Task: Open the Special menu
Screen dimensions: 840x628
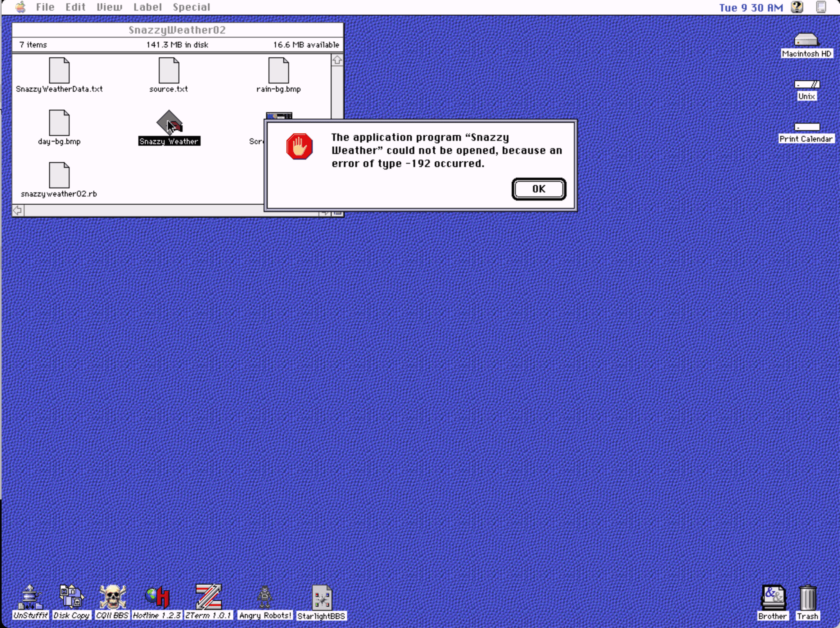Action: click(191, 7)
